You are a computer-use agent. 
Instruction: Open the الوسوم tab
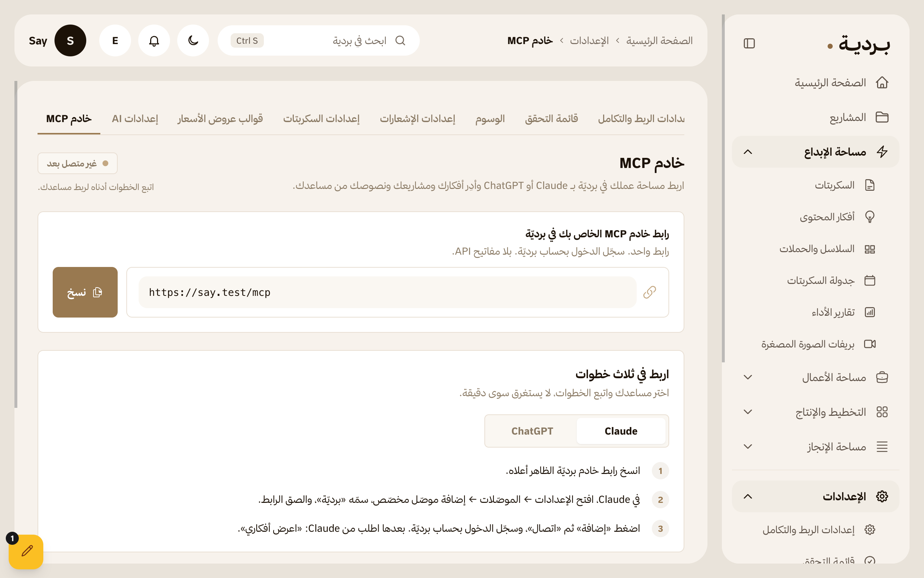tap(490, 119)
